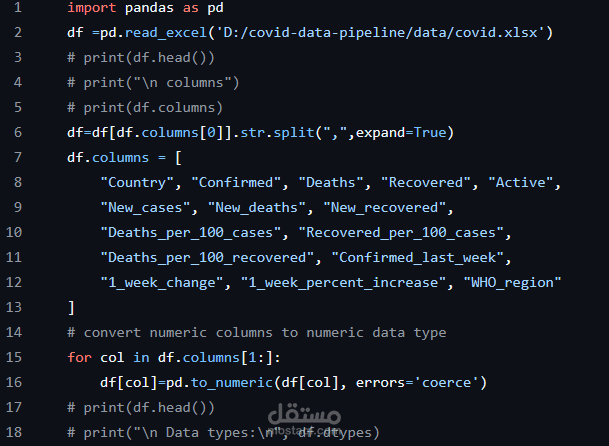The height and width of the screenshot is (446, 609).
Task: Click line number 1 in gutter
Action: [17, 8]
